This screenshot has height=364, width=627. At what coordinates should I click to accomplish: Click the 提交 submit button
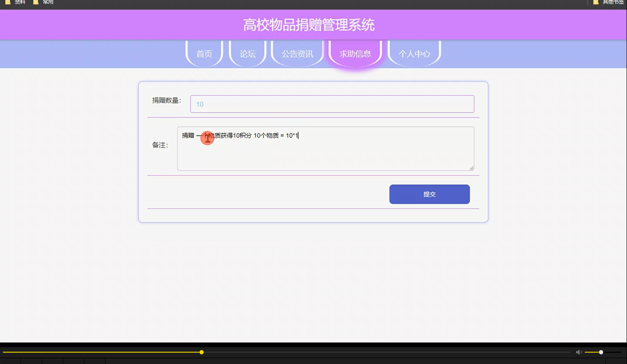tap(429, 194)
